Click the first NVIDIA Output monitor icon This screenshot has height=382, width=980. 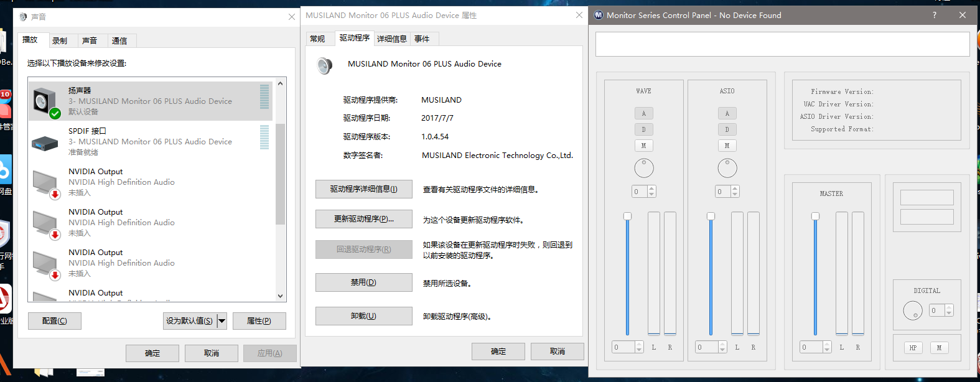pos(45,183)
